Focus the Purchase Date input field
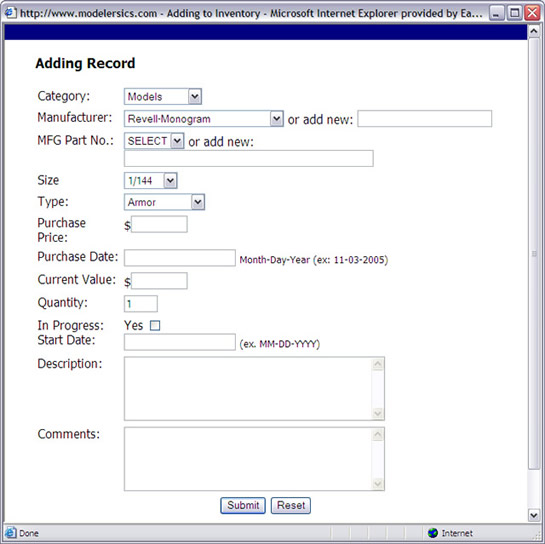This screenshot has height=544, width=545. click(x=180, y=258)
